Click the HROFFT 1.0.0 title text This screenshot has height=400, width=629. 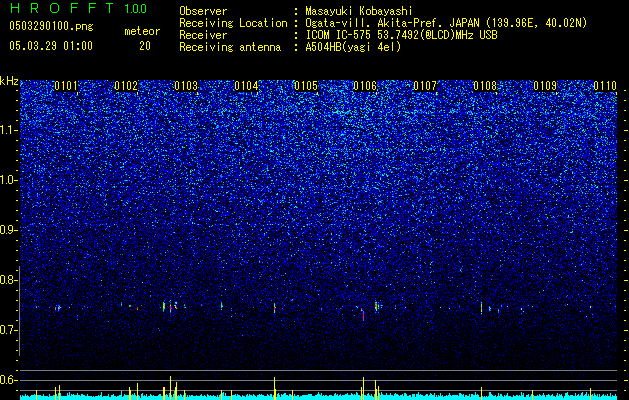click(x=78, y=8)
